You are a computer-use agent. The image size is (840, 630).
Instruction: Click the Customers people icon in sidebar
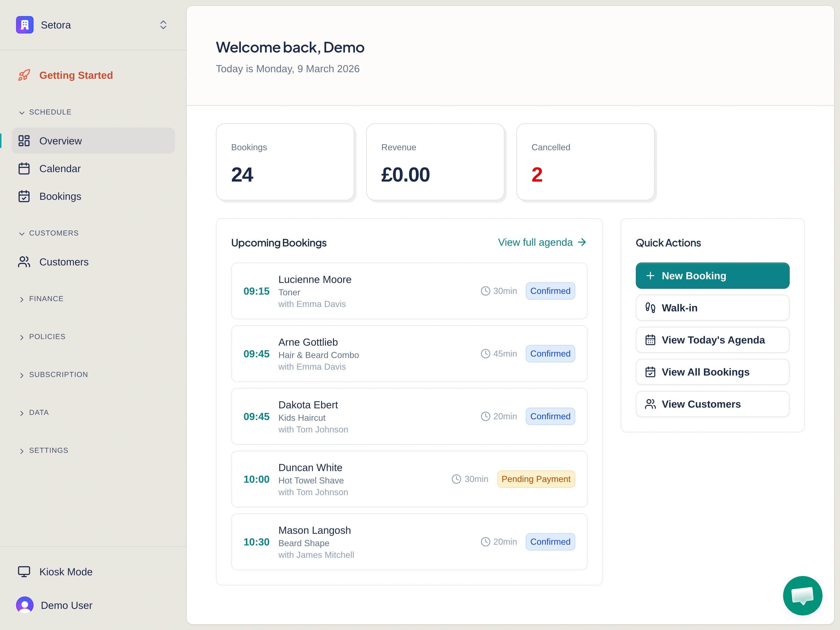click(x=24, y=262)
